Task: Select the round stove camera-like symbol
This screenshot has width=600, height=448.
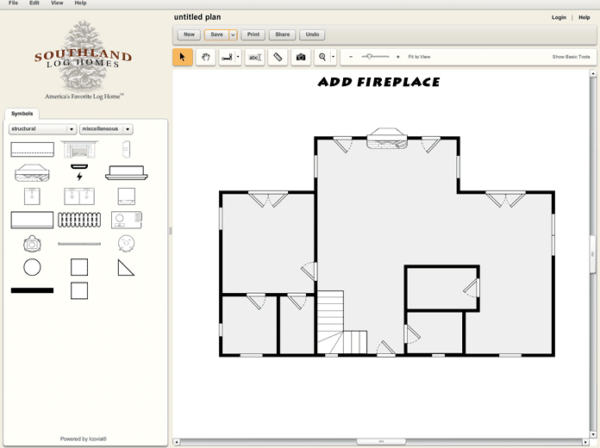Action: click(32, 244)
